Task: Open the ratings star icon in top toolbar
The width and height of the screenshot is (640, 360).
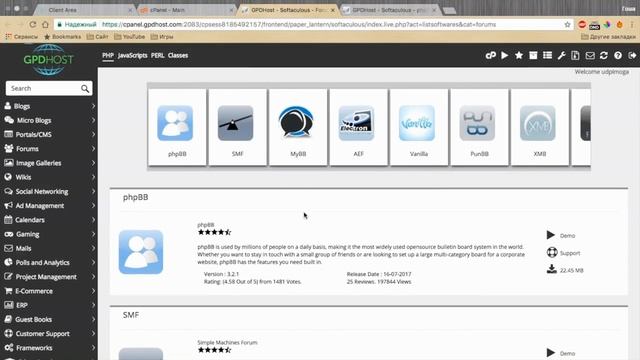Action: click(519, 55)
